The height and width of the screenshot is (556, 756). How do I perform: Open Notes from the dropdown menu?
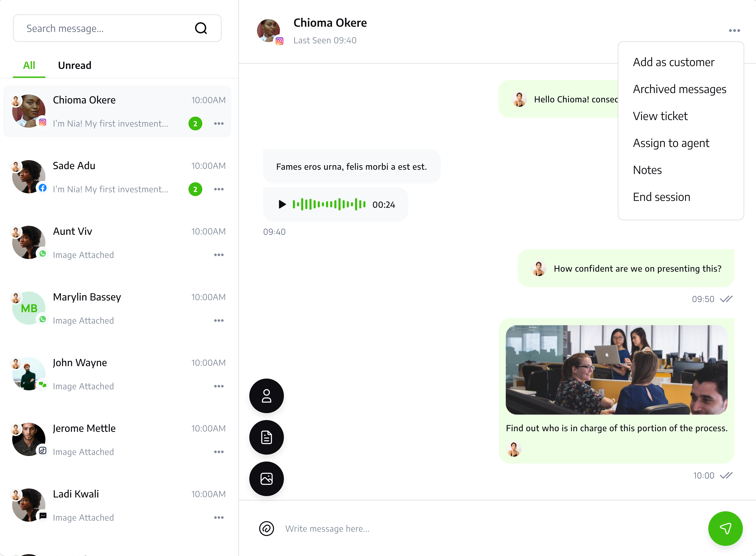point(647,170)
